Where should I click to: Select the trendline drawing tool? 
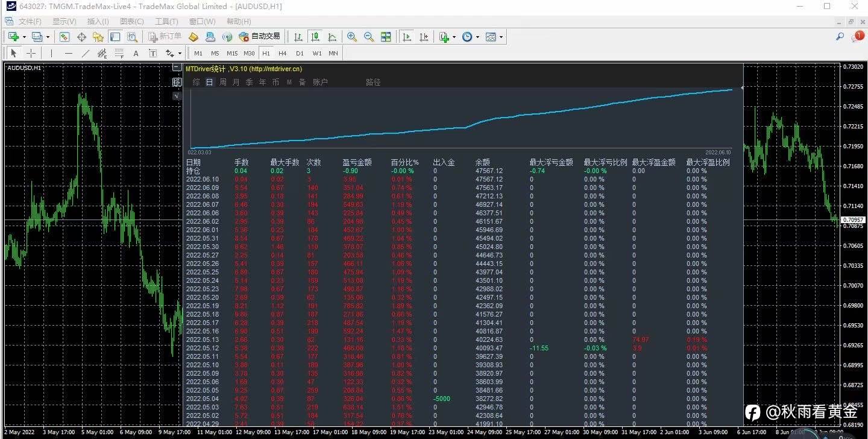[85, 53]
